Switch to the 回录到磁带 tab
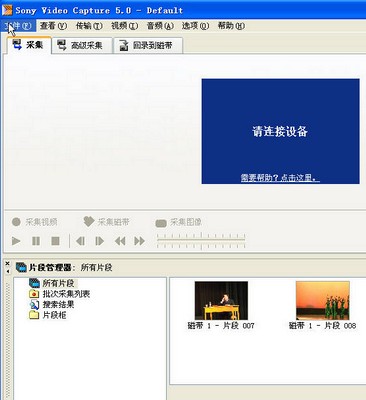 pos(148,46)
